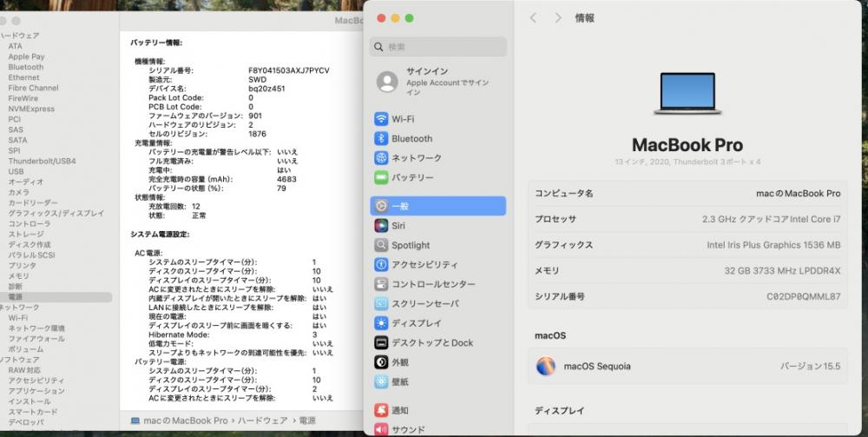
Task: Open the Sound speaker icon
Action: (x=381, y=429)
